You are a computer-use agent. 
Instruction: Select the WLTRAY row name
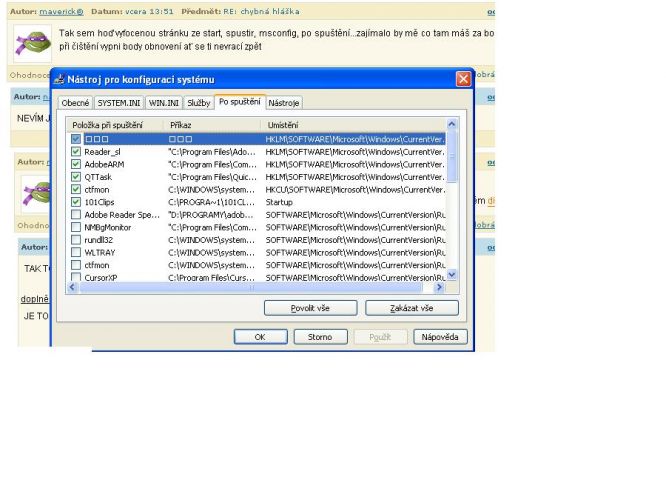(100, 252)
